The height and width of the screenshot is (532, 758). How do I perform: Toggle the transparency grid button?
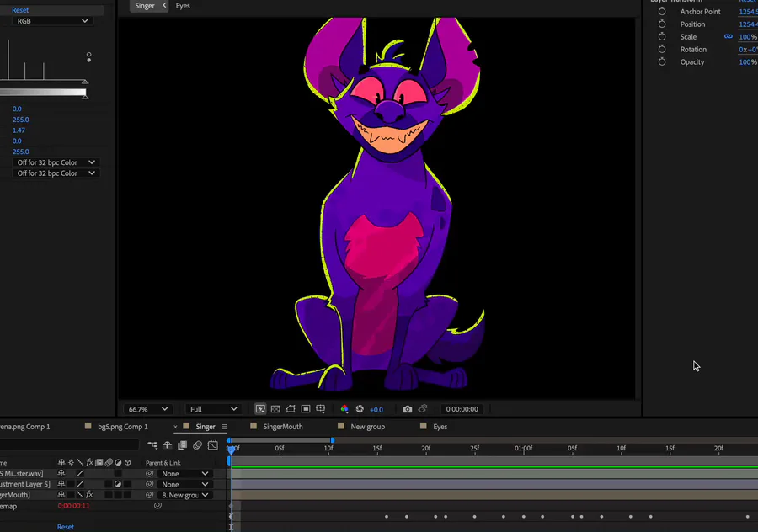[x=275, y=409]
